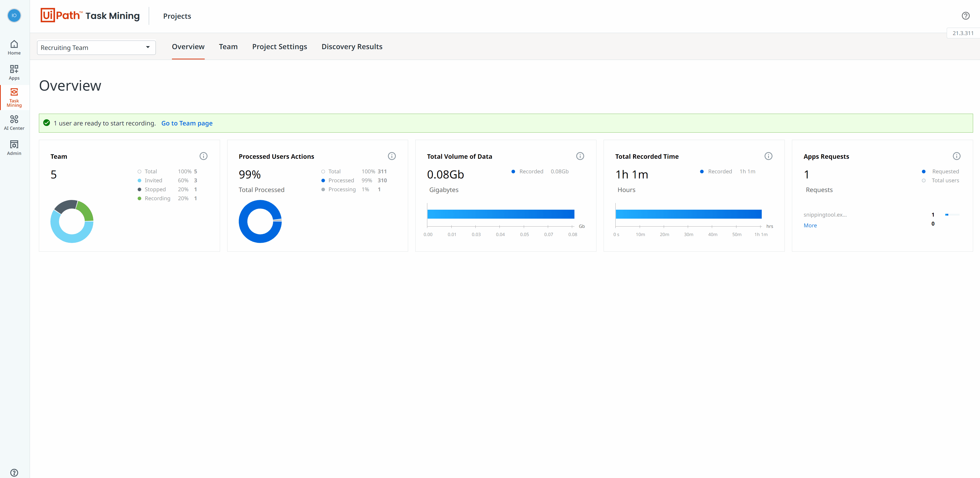Show info for Total Recorded Time
The image size is (980, 478).
coord(768,156)
